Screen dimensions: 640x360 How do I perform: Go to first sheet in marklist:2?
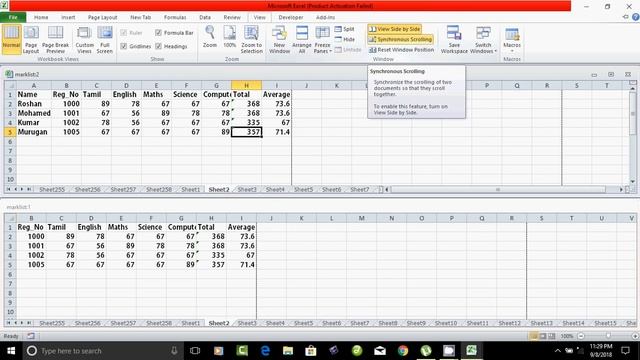[8, 189]
